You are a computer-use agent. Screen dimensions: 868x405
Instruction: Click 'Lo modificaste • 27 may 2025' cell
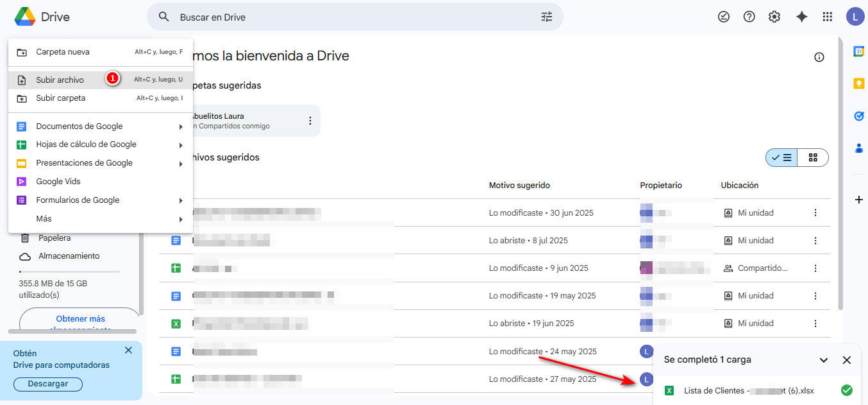(x=543, y=379)
